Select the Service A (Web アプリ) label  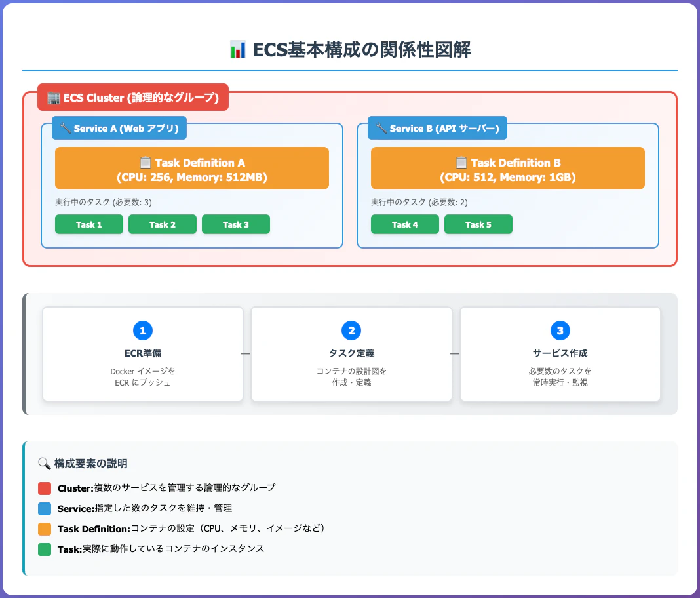click(x=119, y=128)
